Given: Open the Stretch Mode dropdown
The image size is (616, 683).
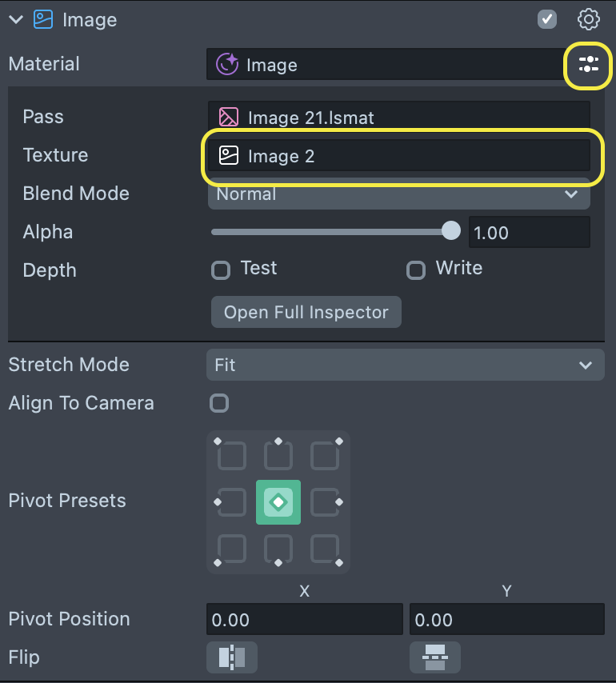Looking at the screenshot, I should click(405, 365).
